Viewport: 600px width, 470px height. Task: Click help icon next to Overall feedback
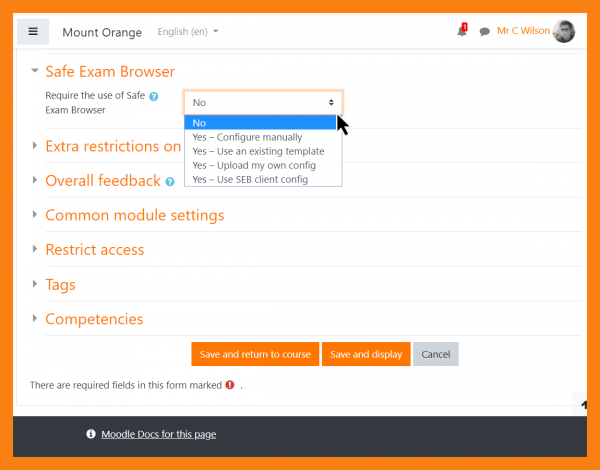[170, 182]
